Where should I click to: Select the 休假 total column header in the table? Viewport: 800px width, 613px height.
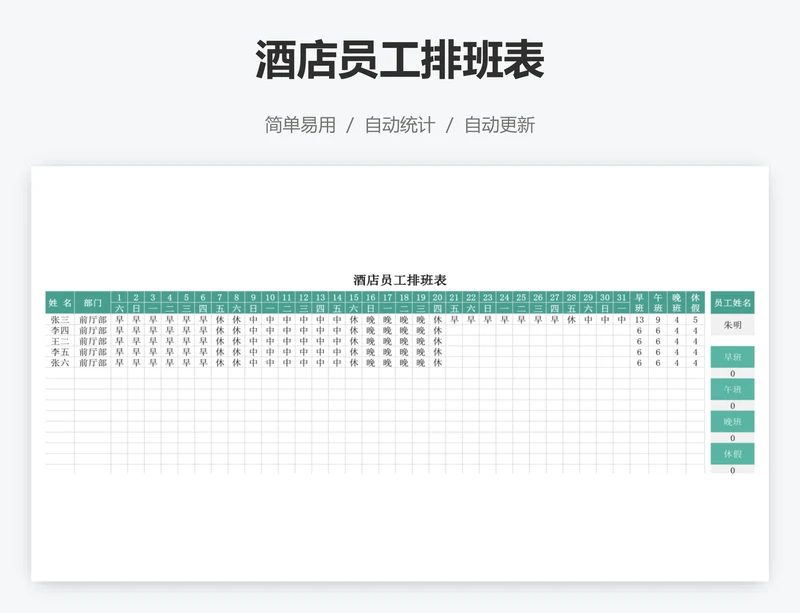point(695,303)
